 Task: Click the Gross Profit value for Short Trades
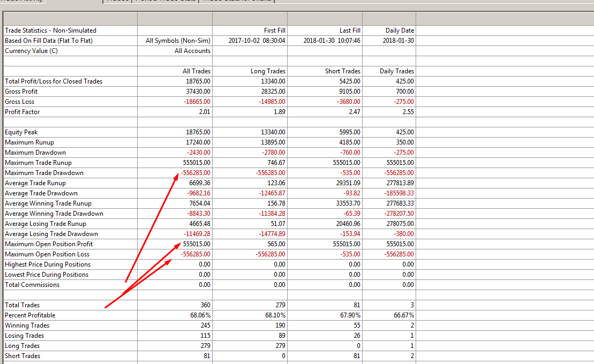[348, 92]
